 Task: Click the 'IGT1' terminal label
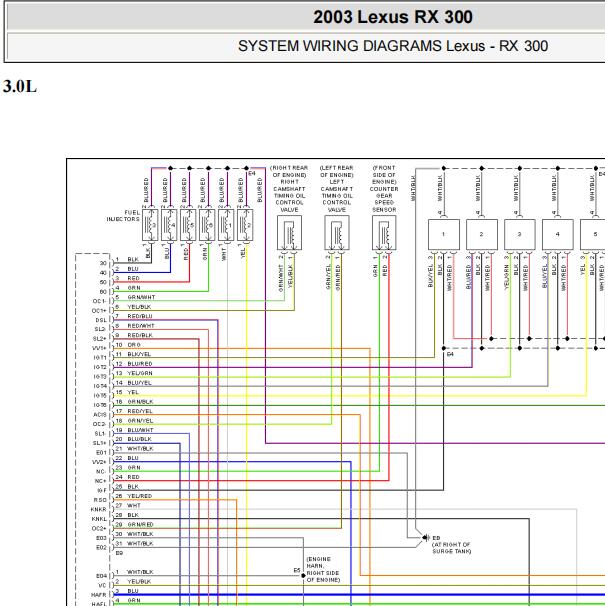100,358
